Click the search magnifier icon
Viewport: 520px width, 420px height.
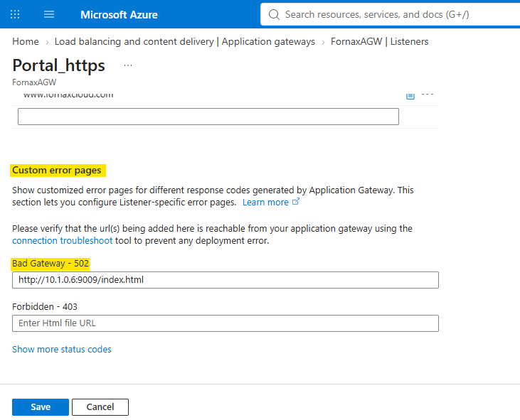coord(274,14)
